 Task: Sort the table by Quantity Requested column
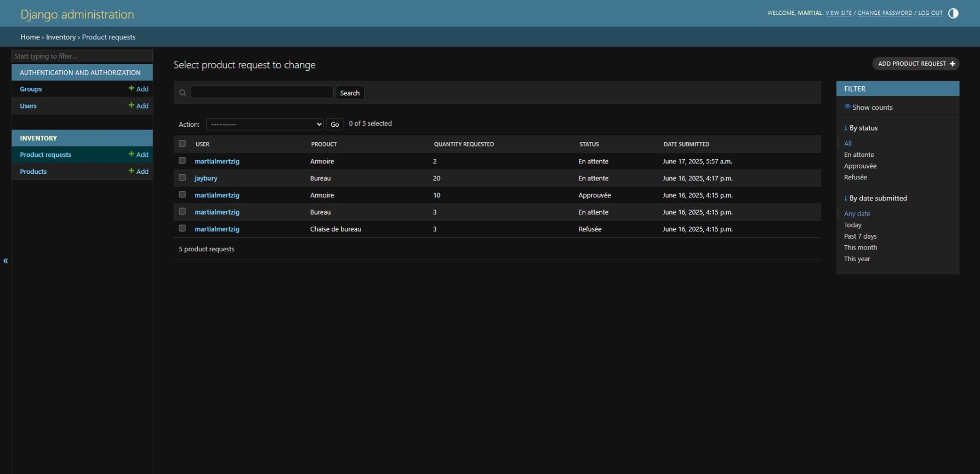464,144
